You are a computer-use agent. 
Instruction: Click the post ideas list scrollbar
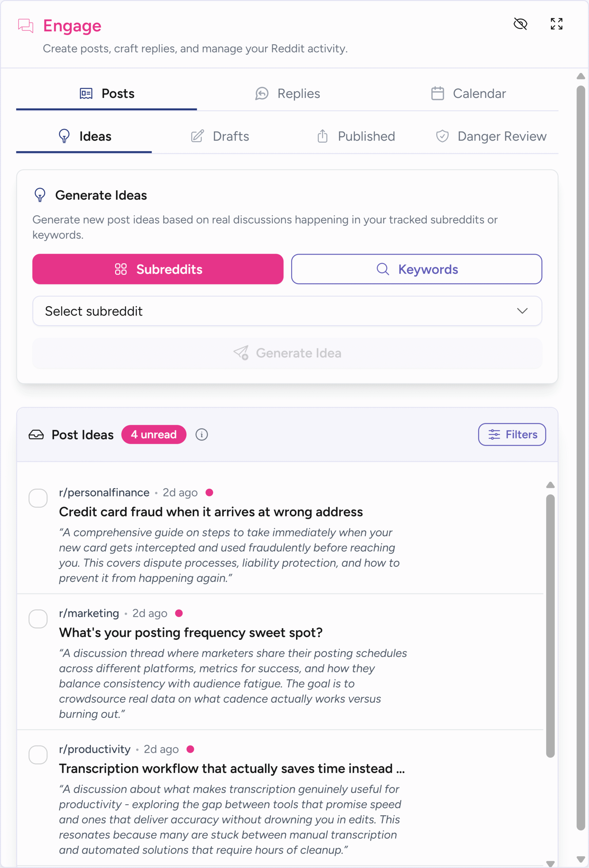[x=550, y=625]
